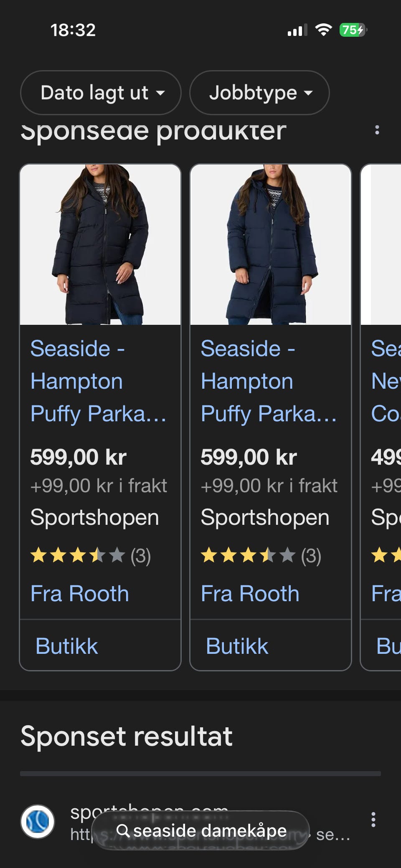Click "Fra Rooth" link in second card

250,593
